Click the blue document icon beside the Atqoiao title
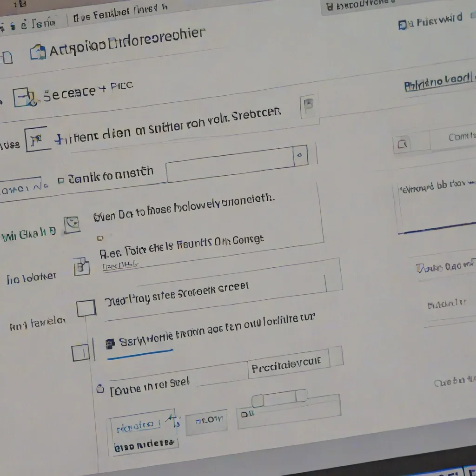476x476 pixels. 38,52
